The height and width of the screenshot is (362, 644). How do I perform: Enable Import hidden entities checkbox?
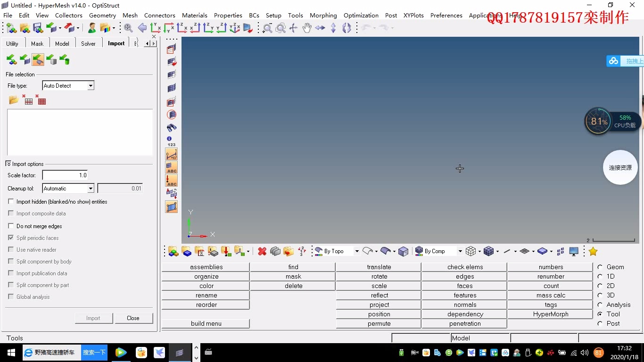[x=11, y=201]
